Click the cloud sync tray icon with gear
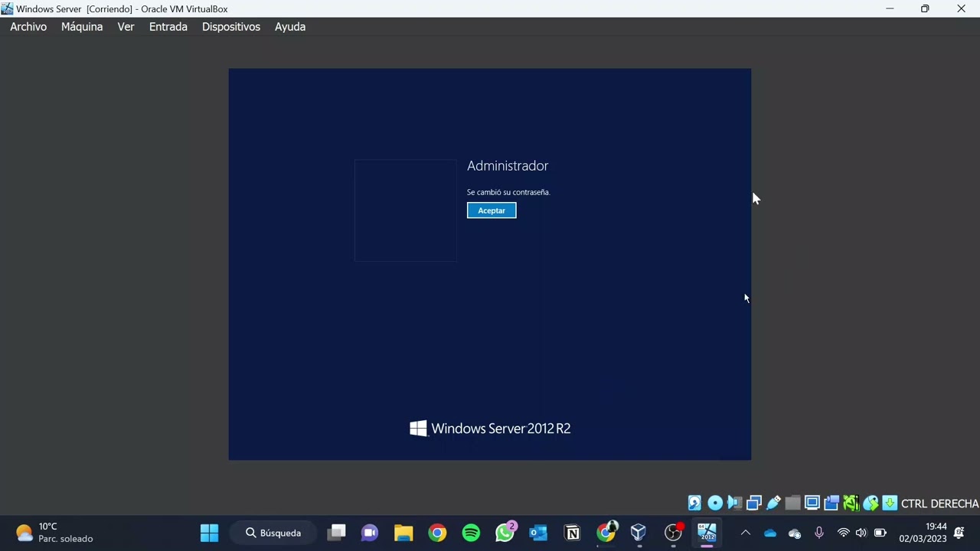This screenshot has width=980, height=551. point(795,533)
